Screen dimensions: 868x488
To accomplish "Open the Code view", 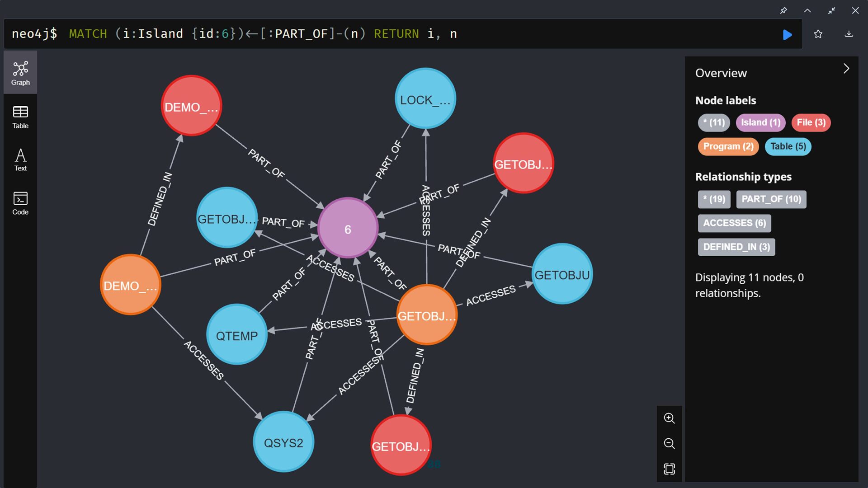I will click(20, 203).
